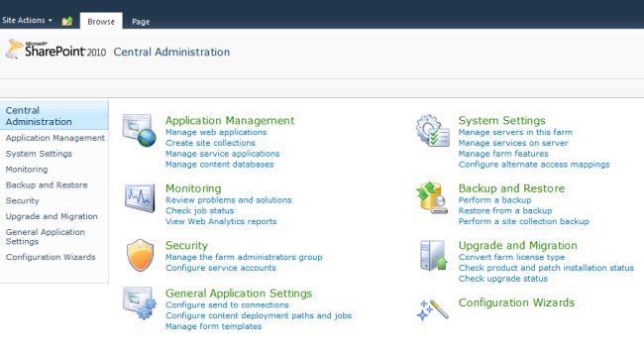Open Manage web applications link

pos(216,132)
